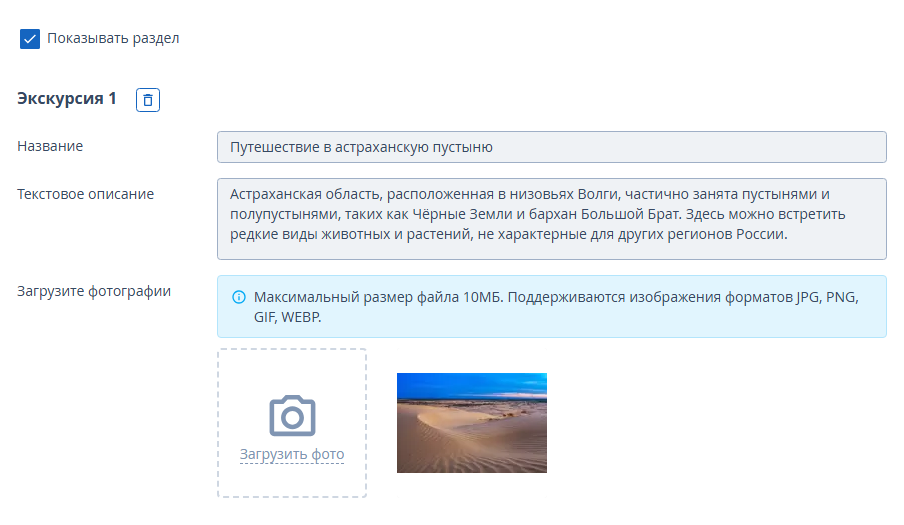Click the 'Экскурсия 1' heading
The width and height of the screenshot is (904, 525).
pyautogui.click(x=67, y=99)
